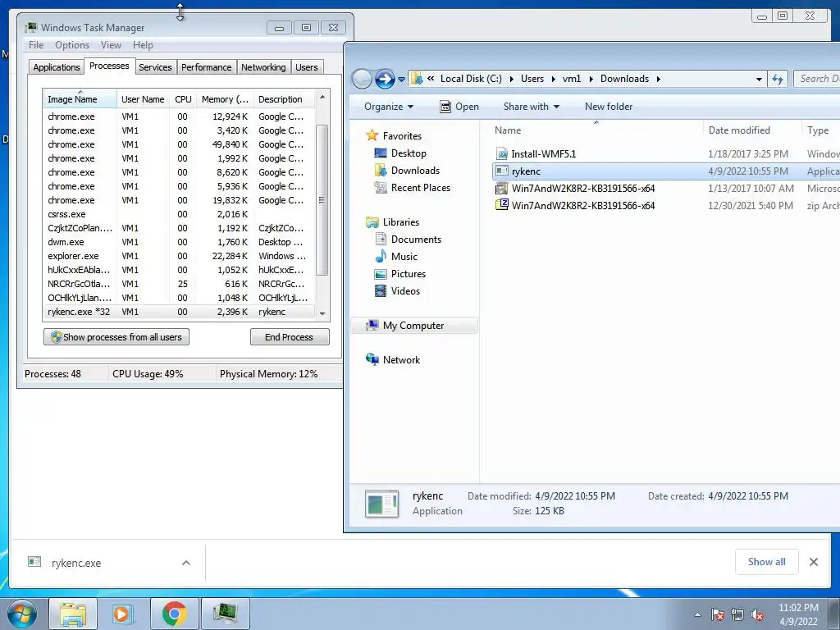Open downloaded rykenc.exe from Chrome bar
Viewport: 840px width, 630px height.
[x=76, y=563]
